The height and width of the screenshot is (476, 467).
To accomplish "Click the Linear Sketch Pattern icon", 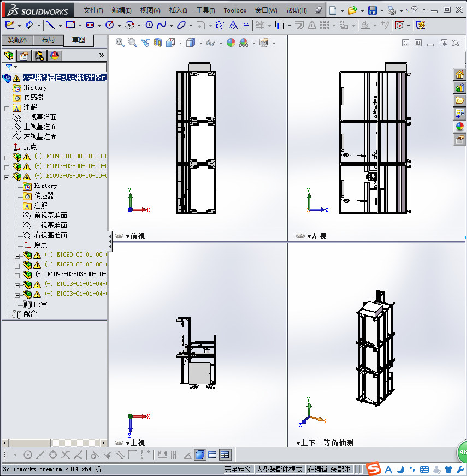I will coord(324,25).
